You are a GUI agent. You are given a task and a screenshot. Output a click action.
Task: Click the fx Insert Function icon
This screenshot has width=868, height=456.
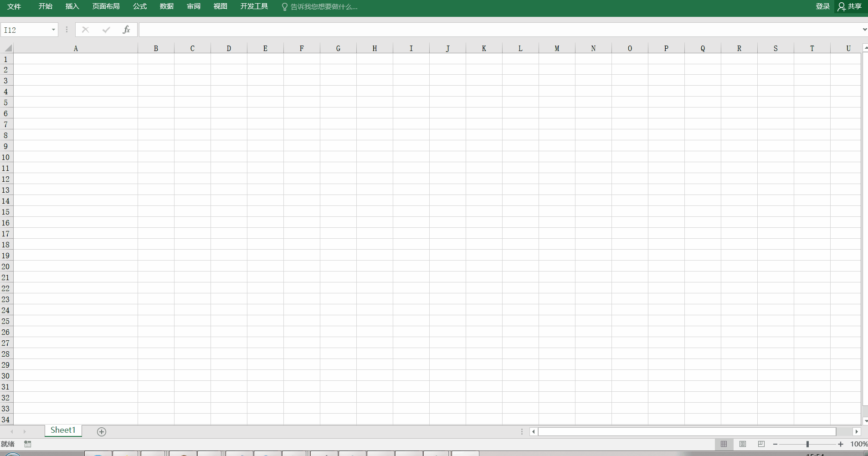(126, 30)
